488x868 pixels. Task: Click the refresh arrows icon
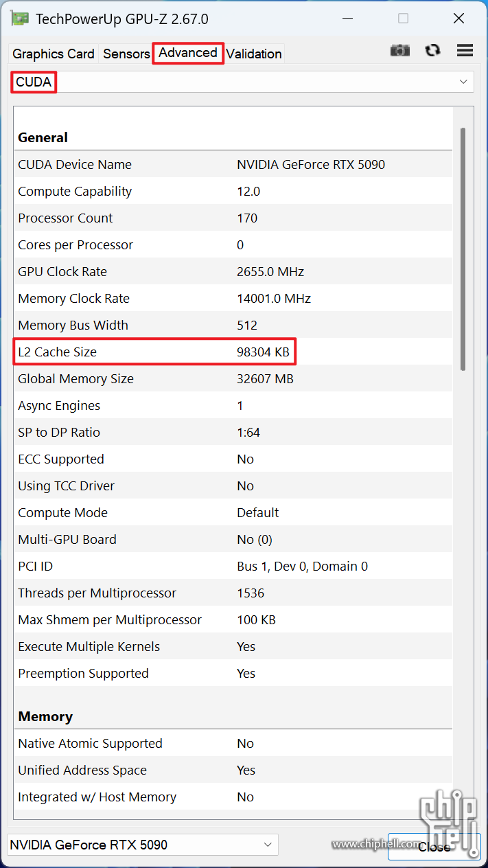point(432,51)
